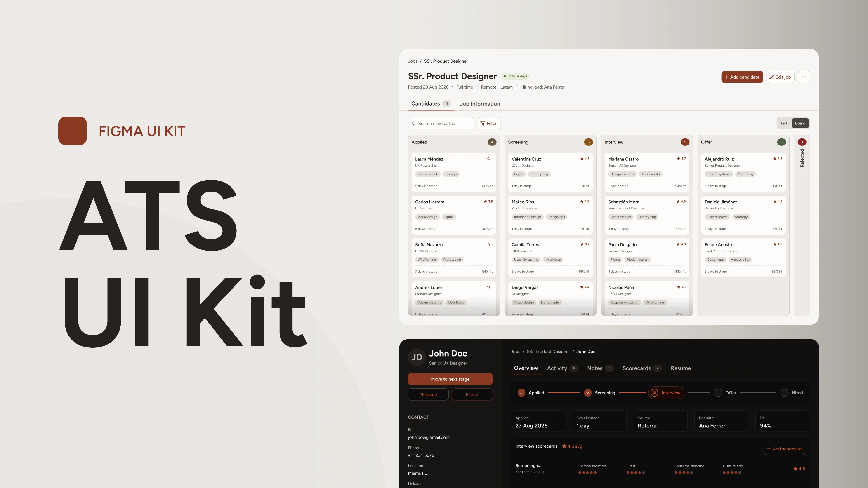Viewport: 868px width, 488px height.
Task: Open SSr. Product Designer in John Doe's breadcrumb
Action: 548,351
